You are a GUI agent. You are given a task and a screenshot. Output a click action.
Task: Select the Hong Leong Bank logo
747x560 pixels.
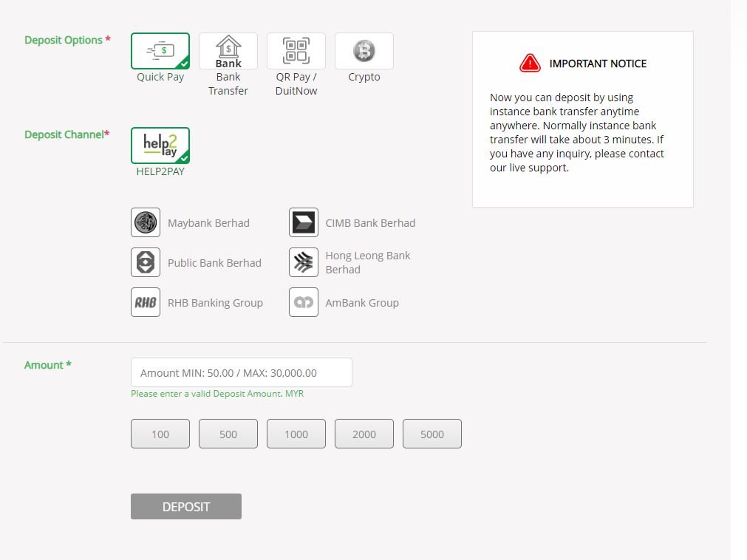point(304,262)
